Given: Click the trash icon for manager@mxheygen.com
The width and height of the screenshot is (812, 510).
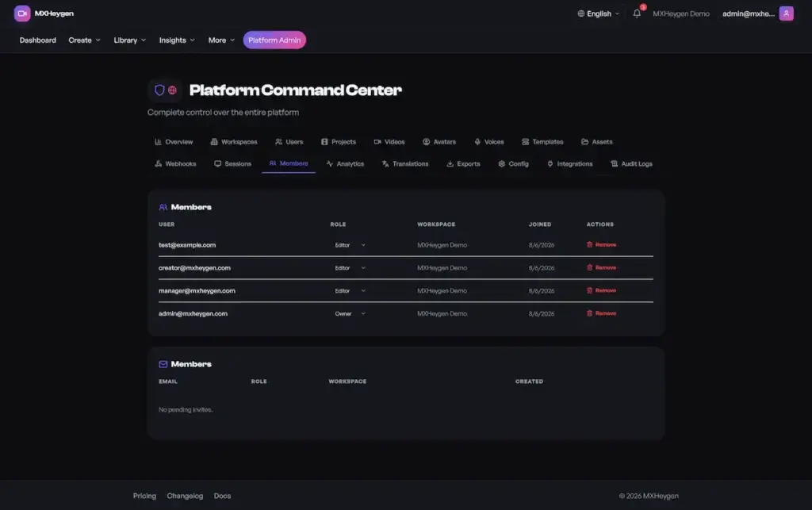Looking at the screenshot, I should coord(589,290).
